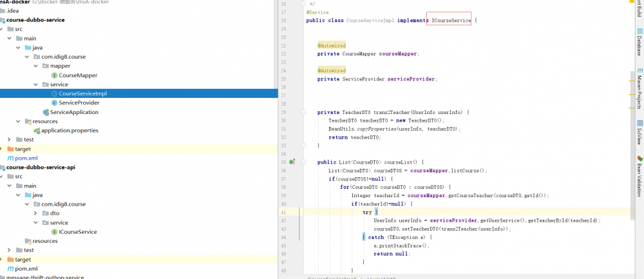Open the CourseMapper interface file
This screenshot has width=644, height=279.
[x=78, y=75]
